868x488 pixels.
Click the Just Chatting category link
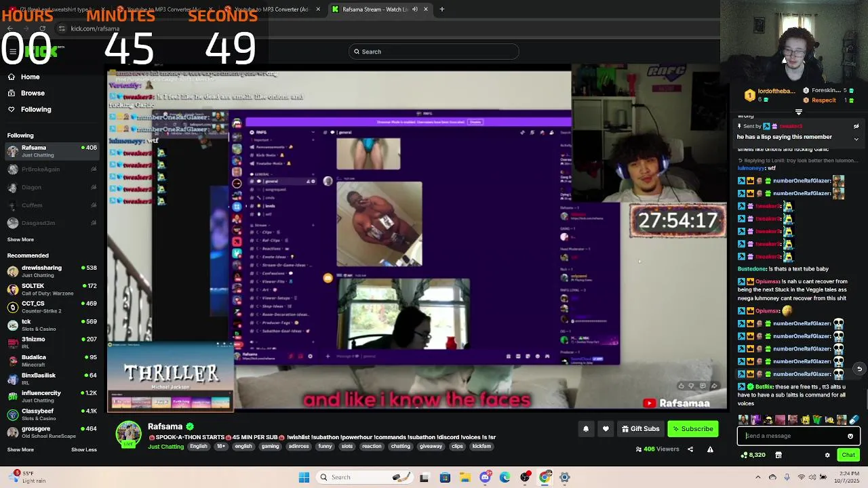166,447
